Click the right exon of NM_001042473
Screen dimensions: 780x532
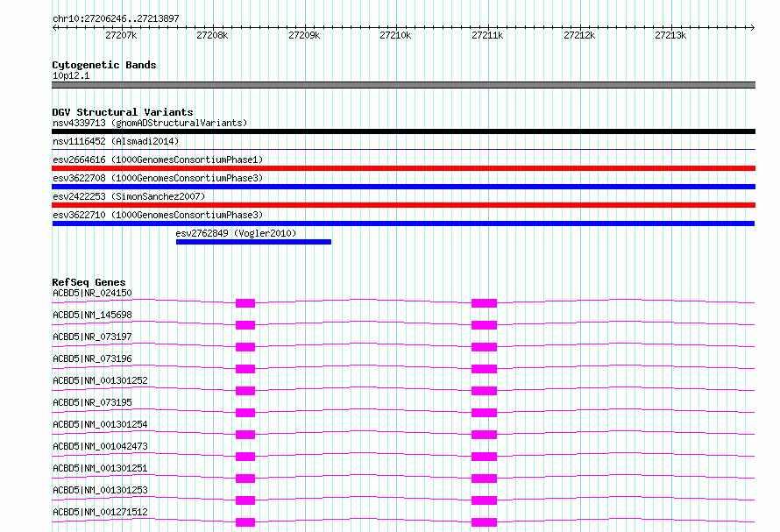click(484, 457)
